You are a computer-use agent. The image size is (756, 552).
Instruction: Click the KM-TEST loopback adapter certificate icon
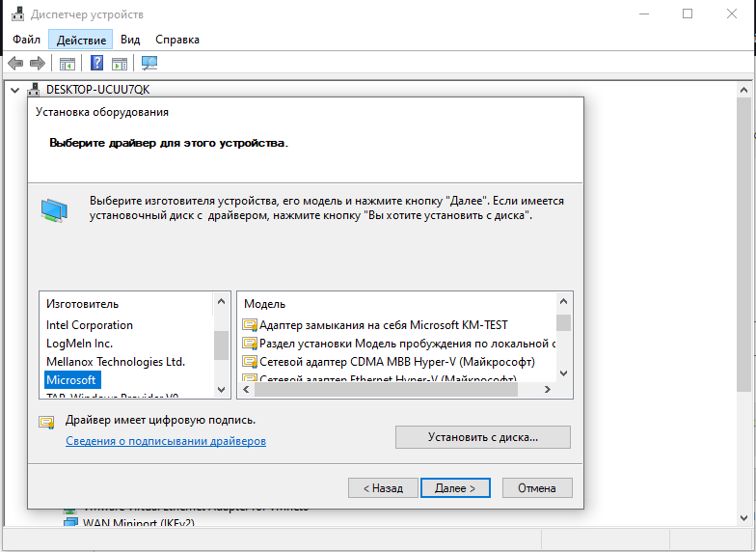click(x=250, y=325)
